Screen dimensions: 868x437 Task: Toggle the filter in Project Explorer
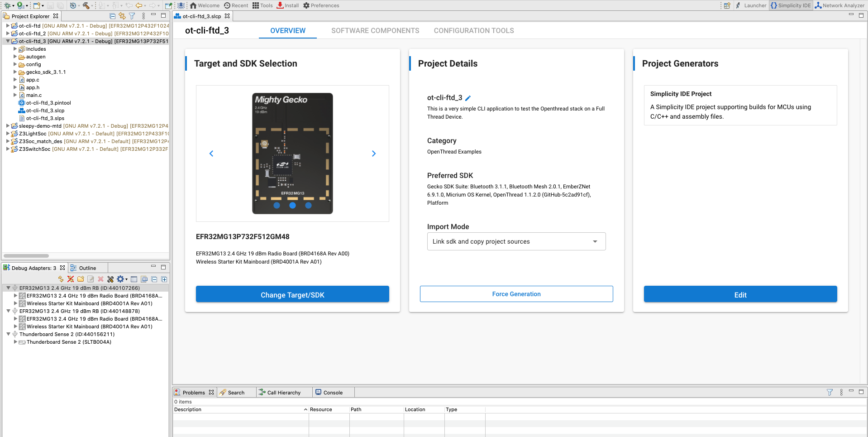[132, 15]
